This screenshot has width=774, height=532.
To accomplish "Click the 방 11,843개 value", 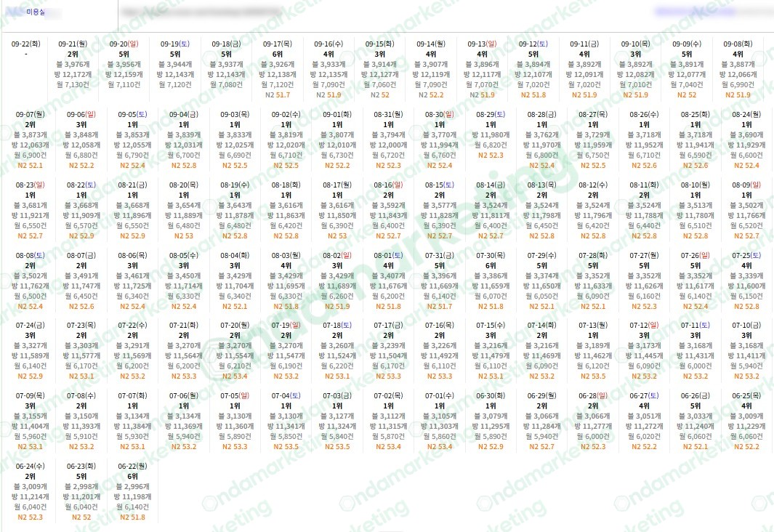I will click(389, 216).
